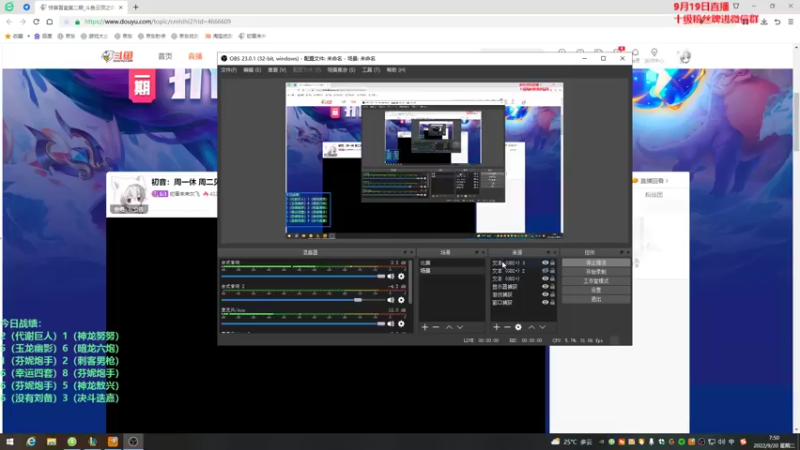Reload the browser page
The width and height of the screenshot is (800, 450).
[x=36, y=21]
